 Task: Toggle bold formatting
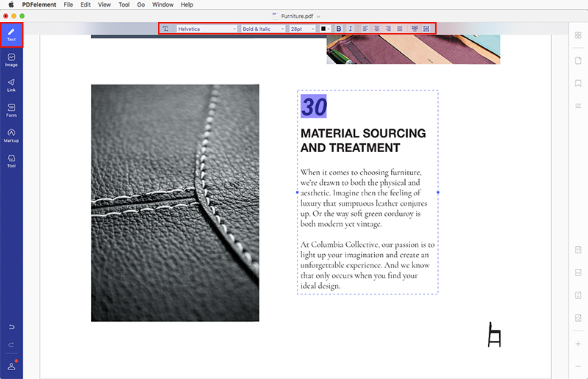339,29
